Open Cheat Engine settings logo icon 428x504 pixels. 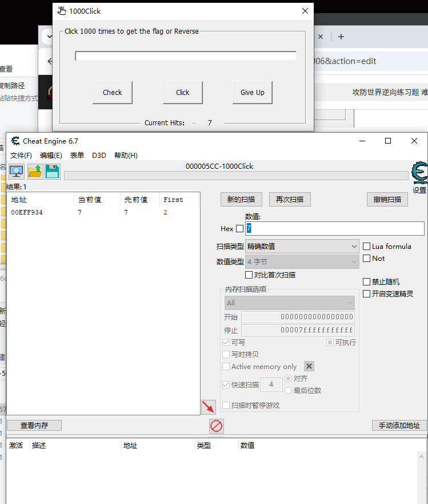[x=419, y=173]
